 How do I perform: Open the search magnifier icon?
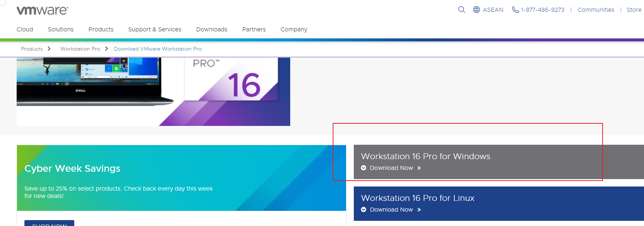461,10
